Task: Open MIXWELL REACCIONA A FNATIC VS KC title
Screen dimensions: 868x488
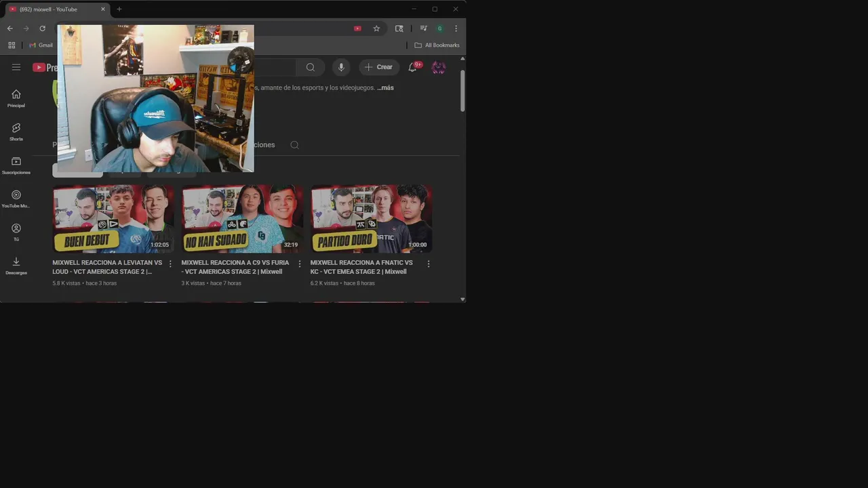Action: (361, 267)
